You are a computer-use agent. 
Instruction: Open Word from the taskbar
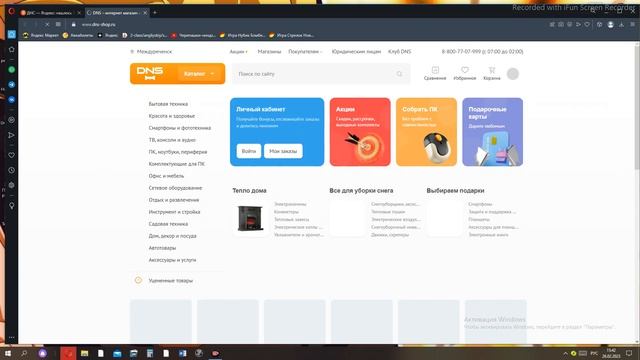coord(182,353)
